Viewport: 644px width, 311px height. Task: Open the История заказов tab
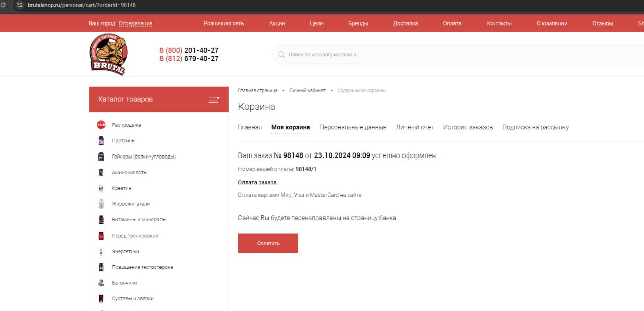click(x=468, y=127)
